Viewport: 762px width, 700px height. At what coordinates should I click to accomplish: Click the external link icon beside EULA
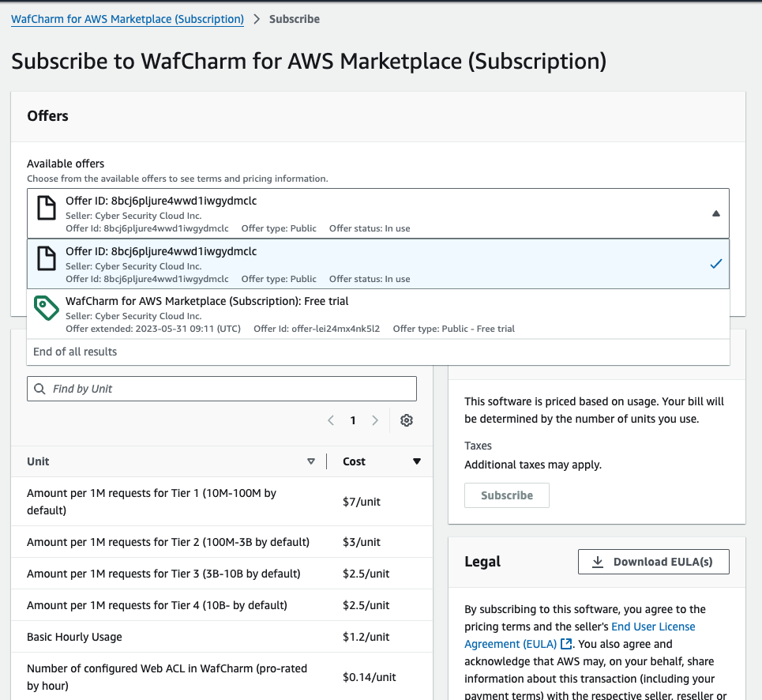(565, 644)
